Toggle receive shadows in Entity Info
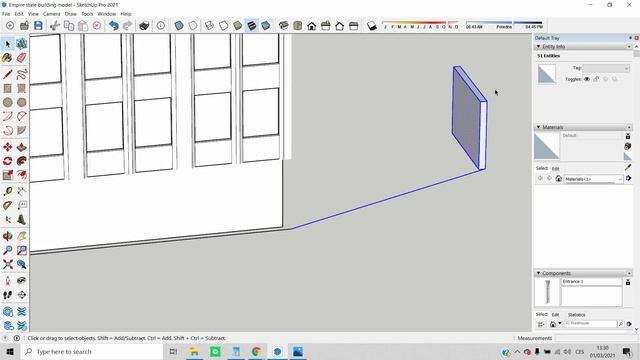 [x=606, y=79]
